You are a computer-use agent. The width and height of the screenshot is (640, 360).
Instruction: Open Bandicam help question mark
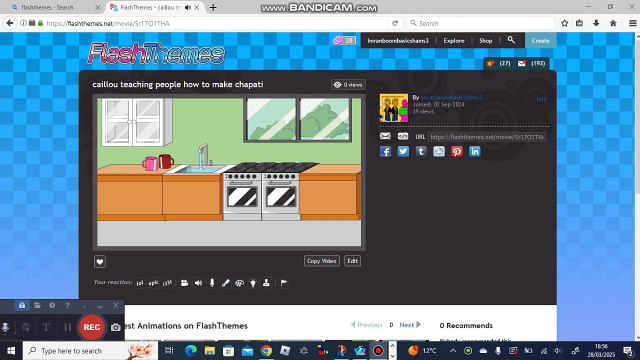coord(67,305)
